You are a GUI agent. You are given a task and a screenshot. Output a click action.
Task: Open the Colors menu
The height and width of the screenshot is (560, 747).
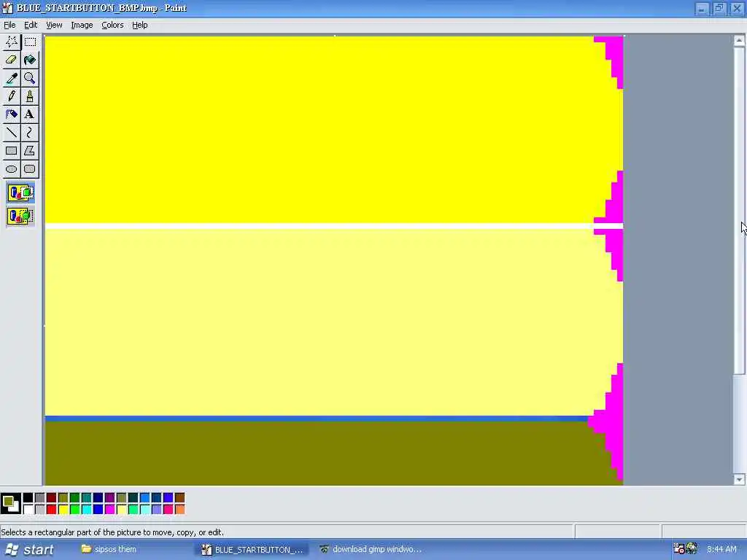pos(112,26)
